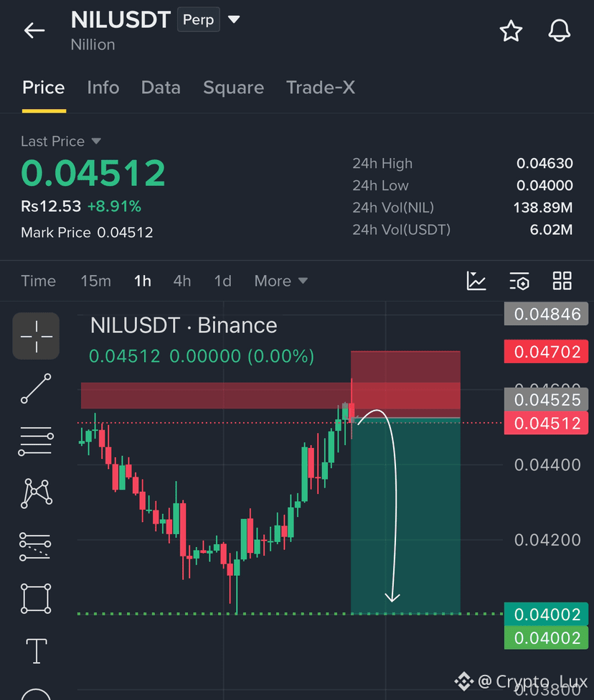Click the teal 0.04002 target price label
The image size is (594, 700).
[546, 615]
